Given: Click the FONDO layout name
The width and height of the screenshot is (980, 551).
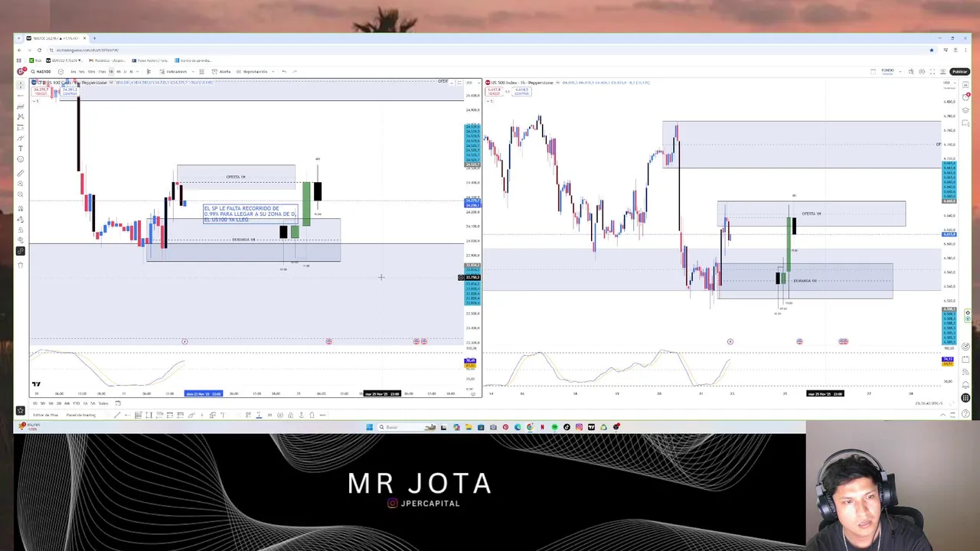Looking at the screenshot, I should pyautogui.click(x=887, y=70).
